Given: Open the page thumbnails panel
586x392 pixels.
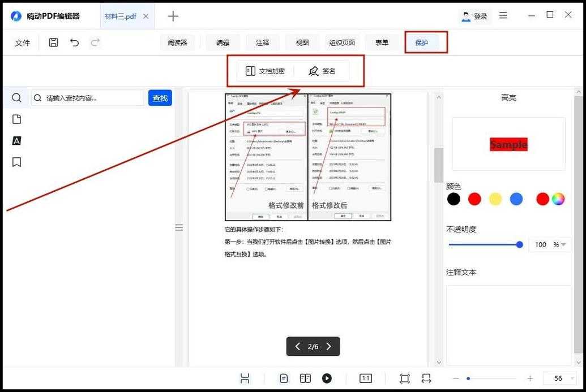Looking at the screenshot, I should click(x=16, y=119).
